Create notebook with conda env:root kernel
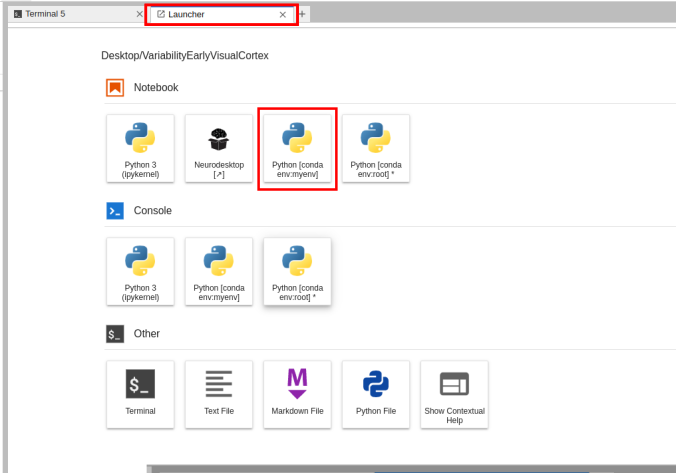 point(376,148)
